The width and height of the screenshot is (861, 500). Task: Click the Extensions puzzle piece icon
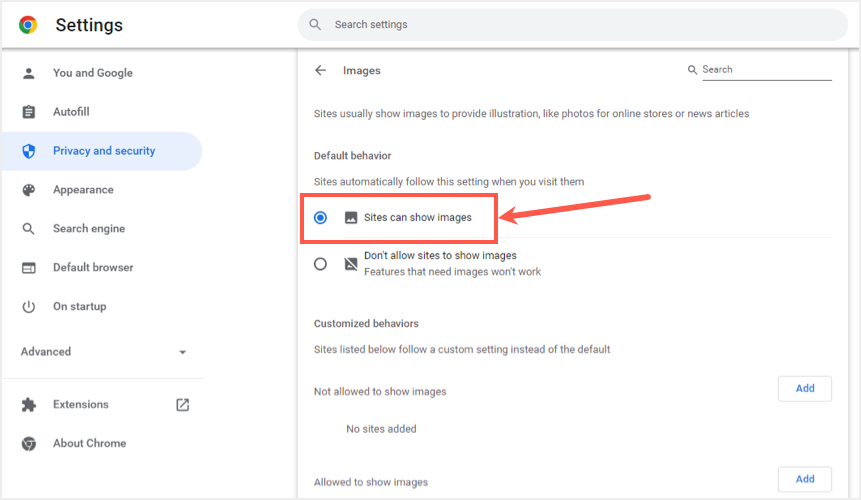[x=29, y=405]
